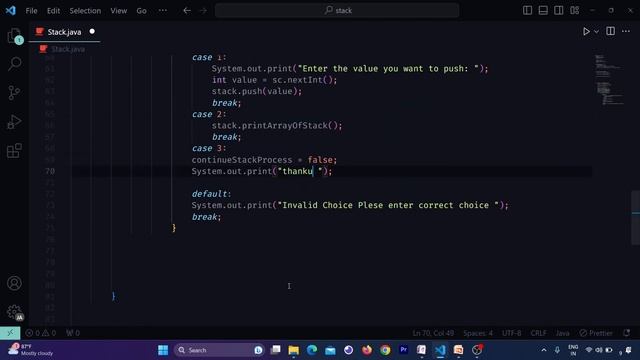This screenshot has height=360, width=640.
Task: Click the unsaved dot on Stack.java tab
Action: [92, 31]
